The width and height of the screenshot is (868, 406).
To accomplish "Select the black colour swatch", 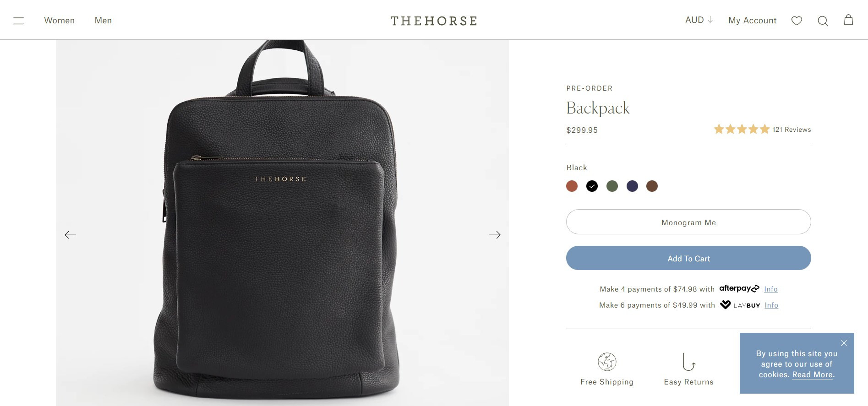I will click(592, 186).
